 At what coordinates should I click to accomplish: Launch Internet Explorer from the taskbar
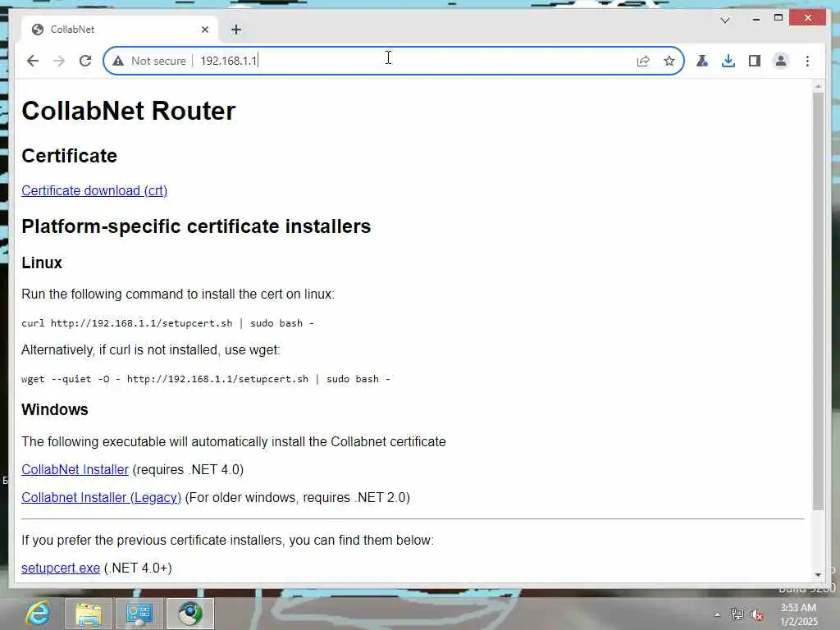point(38,614)
